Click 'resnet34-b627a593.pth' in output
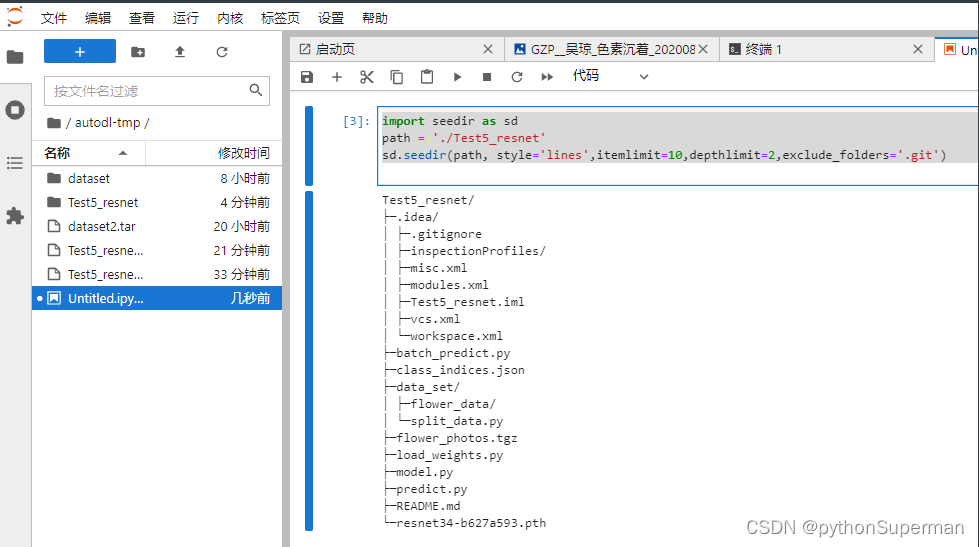 [471, 523]
